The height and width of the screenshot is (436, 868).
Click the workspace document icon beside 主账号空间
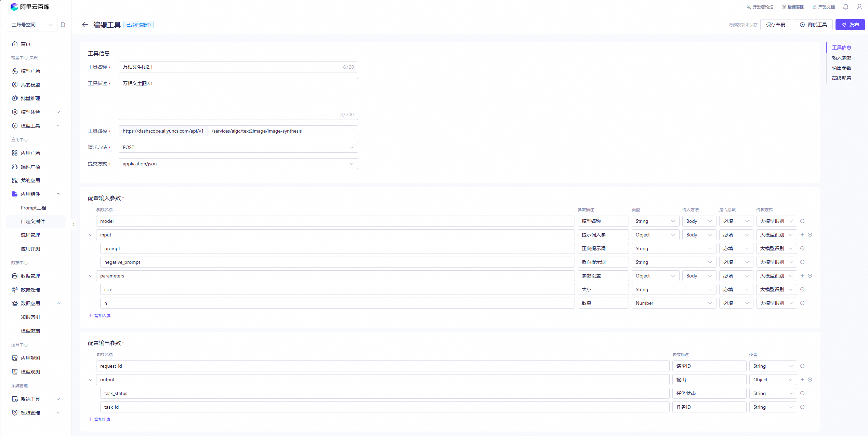(63, 25)
